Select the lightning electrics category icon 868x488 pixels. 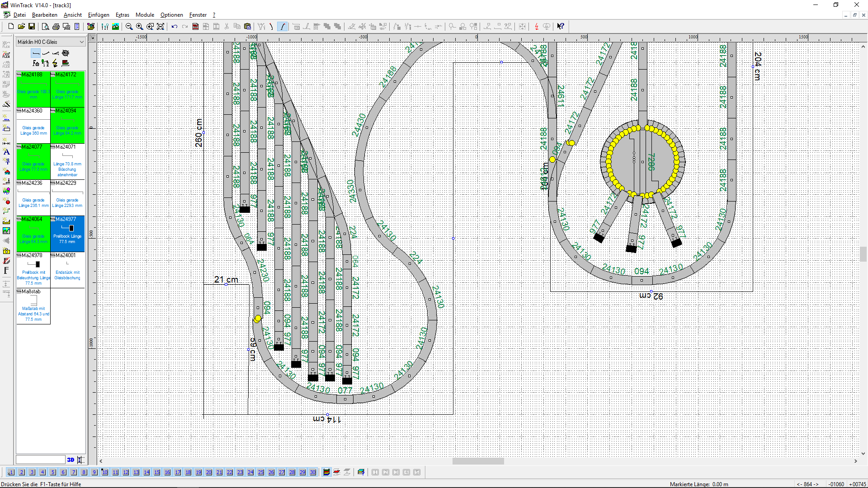[55, 63]
